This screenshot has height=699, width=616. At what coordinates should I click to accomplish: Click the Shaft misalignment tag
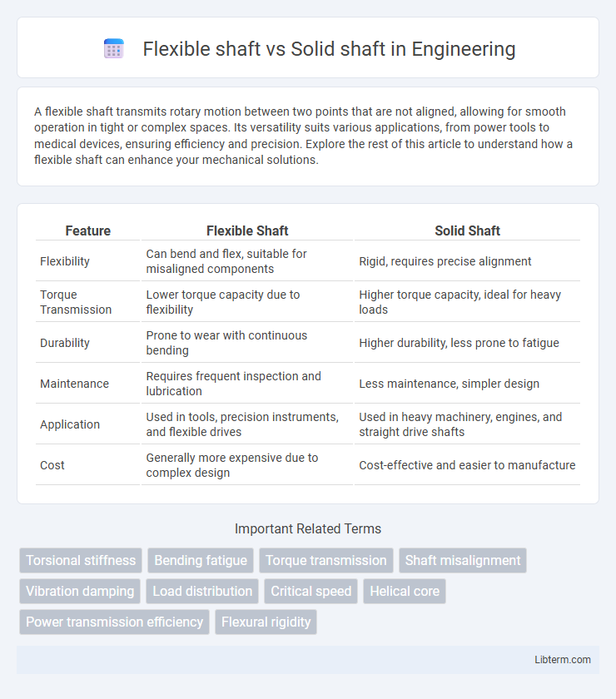(x=463, y=560)
